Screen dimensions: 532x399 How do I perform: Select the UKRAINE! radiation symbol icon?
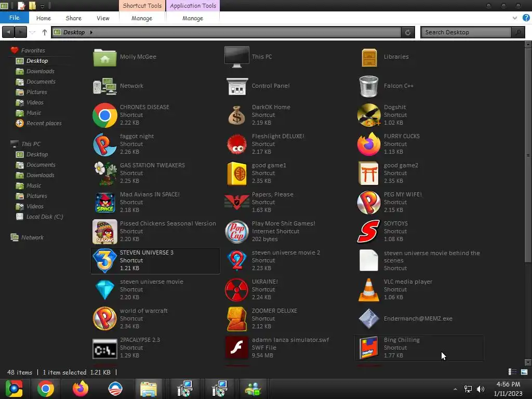pyautogui.click(x=237, y=290)
